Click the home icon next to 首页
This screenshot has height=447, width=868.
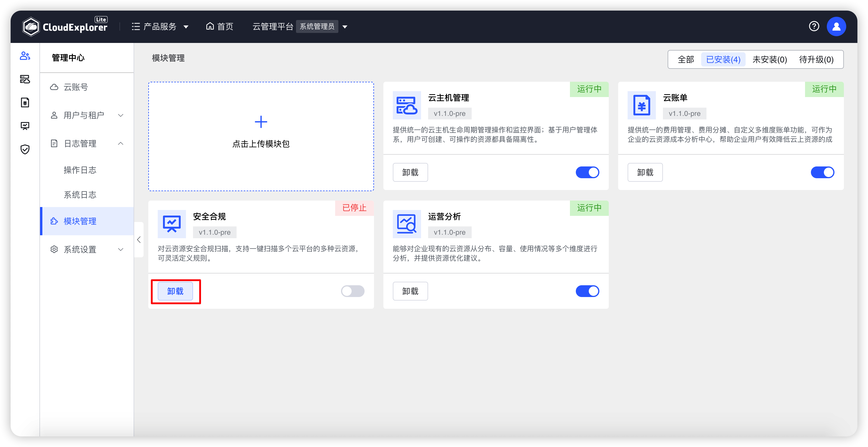pos(210,26)
